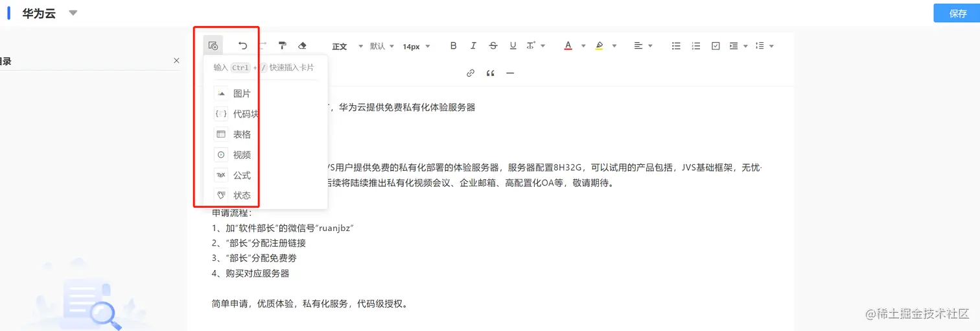The image size is (980, 331).
Task: Insert a horizontal divider line
Action: [510, 73]
